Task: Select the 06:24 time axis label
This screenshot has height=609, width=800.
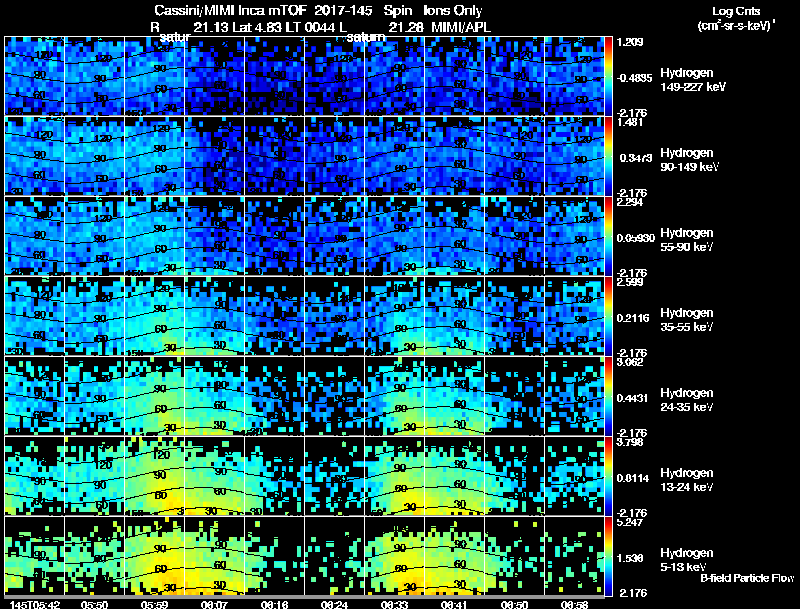Action: (334, 604)
